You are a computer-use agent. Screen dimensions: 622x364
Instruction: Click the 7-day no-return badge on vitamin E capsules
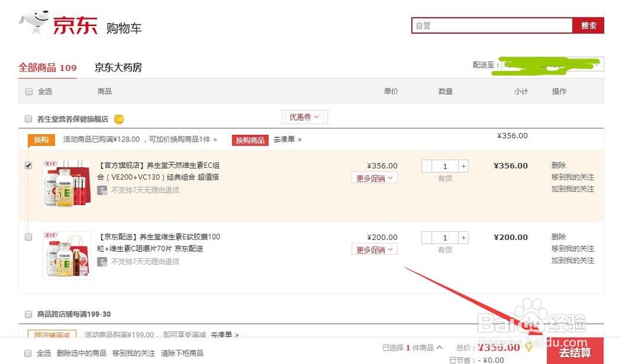(103, 262)
